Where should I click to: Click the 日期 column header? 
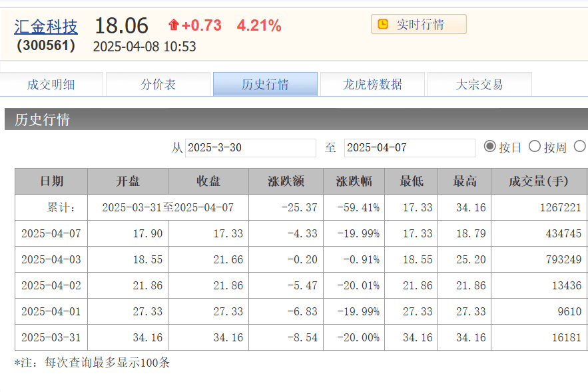tap(51, 181)
